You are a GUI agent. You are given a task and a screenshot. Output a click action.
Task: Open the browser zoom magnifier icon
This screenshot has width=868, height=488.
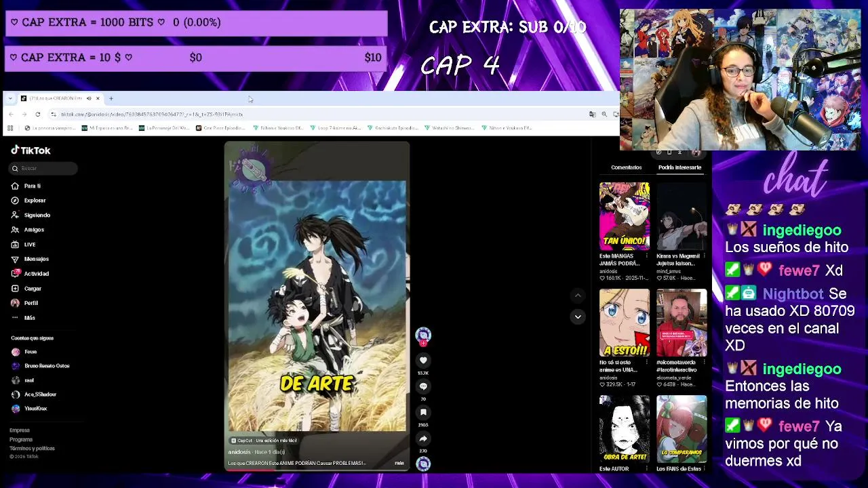pos(604,115)
